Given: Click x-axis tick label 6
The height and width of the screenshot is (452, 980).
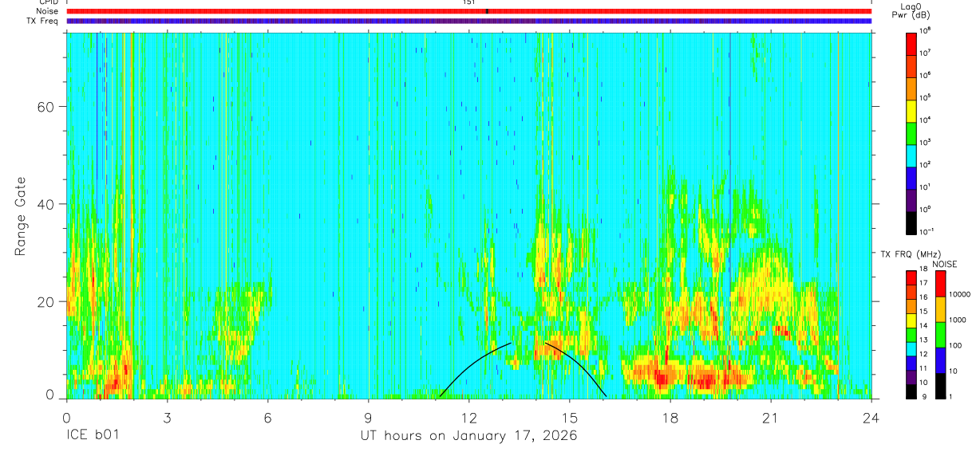Looking at the screenshot, I should coord(268,417).
